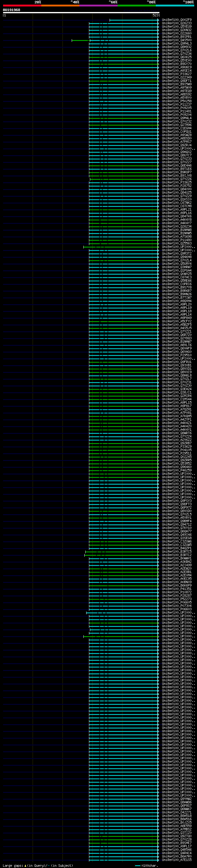Click the Large gaps legend text
197x868 pixels.
tap(38, 866)
